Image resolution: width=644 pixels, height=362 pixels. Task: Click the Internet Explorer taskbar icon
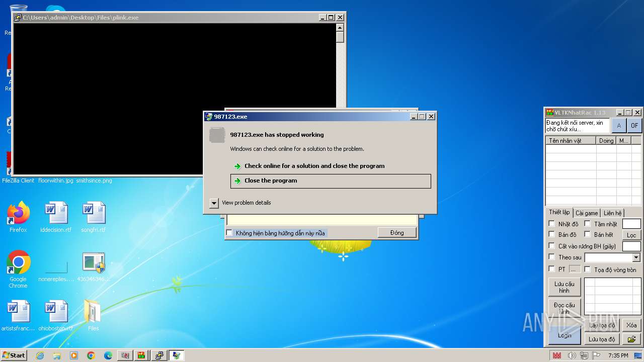tap(40, 355)
